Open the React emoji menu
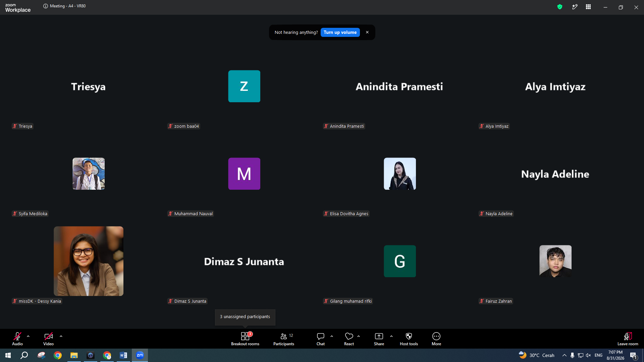This screenshot has width=644, height=362. coord(349,339)
